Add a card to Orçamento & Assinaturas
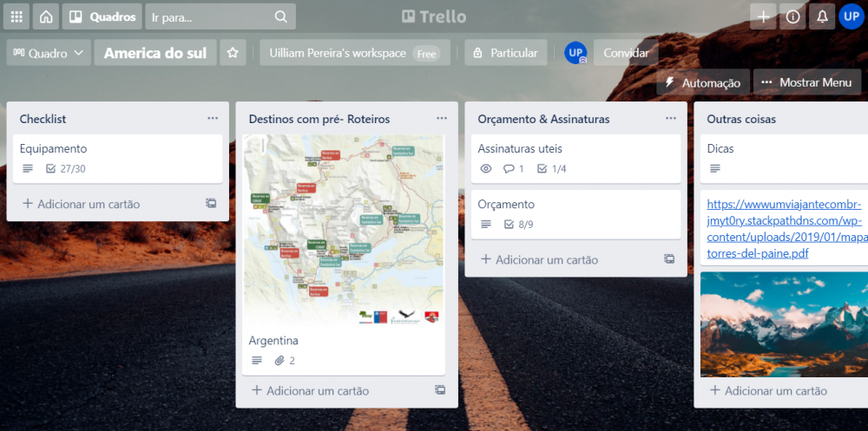This screenshot has width=868, height=431. (540, 259)
